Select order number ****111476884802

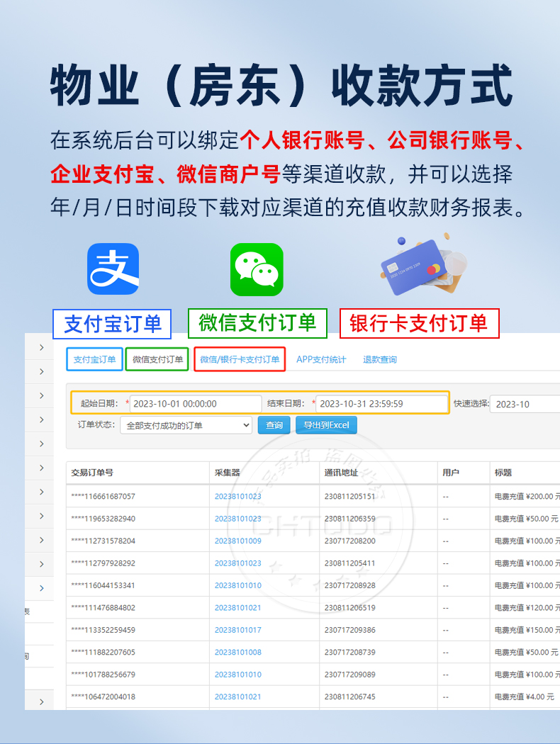pos(103,608)
